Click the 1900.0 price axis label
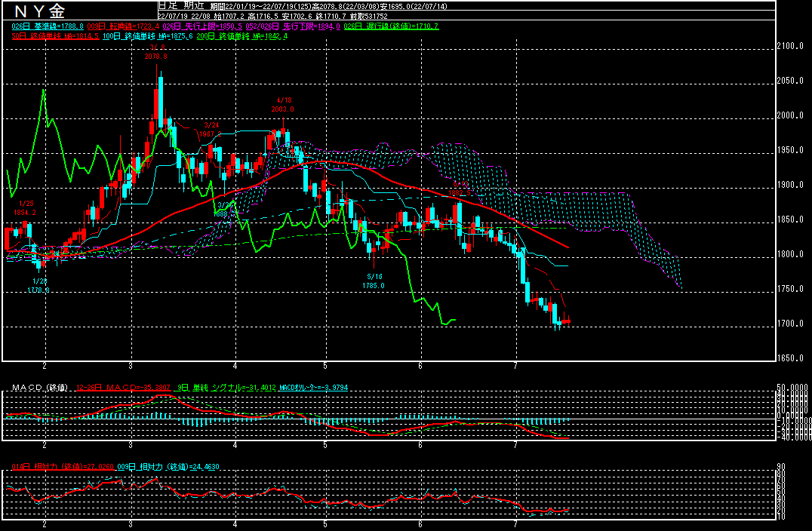Image resolution: width=812 pixels, height=531 pixels. (790, 185)
